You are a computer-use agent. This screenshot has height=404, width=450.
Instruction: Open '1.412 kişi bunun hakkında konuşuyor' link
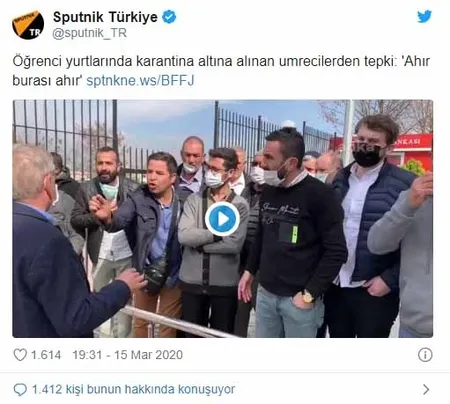pos(133,389)
